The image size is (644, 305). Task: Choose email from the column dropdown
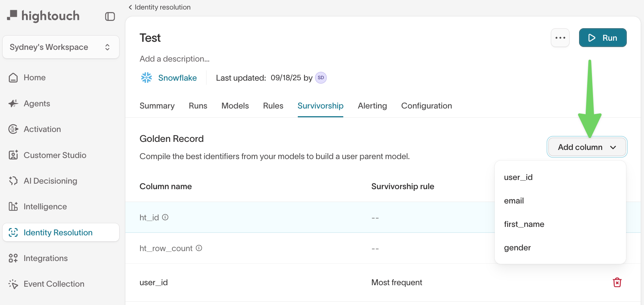click(x=514, y=201)
